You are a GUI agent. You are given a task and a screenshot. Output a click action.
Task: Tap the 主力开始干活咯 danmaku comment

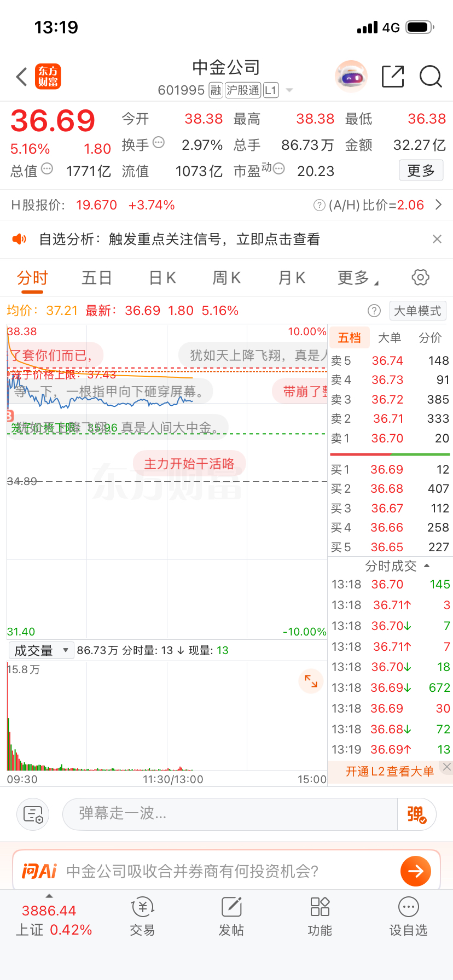click(x=189, y=464)
